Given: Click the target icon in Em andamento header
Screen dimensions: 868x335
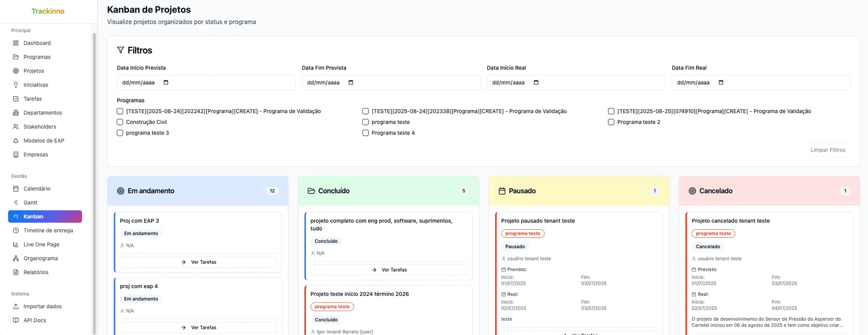Looking at the screenshot, I should point(121,191).
